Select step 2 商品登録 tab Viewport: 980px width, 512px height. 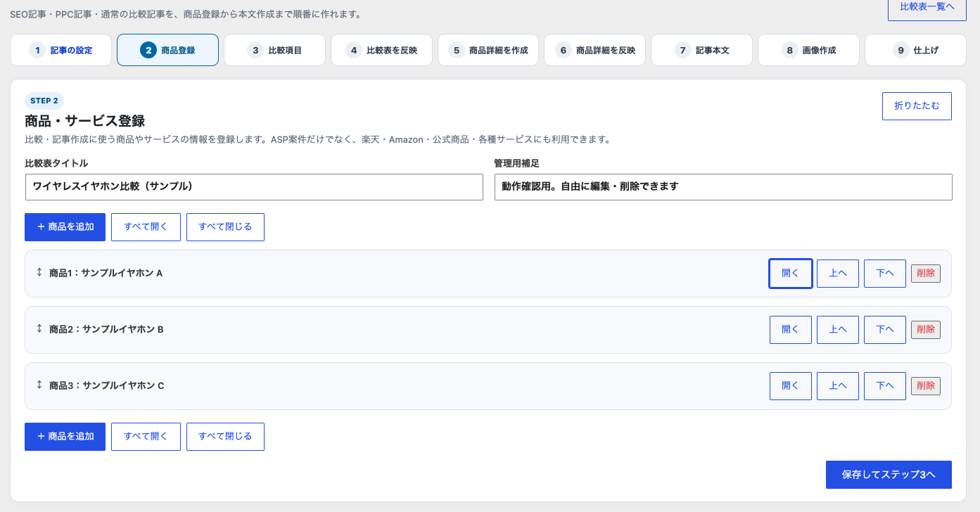[x=167, y=50]
